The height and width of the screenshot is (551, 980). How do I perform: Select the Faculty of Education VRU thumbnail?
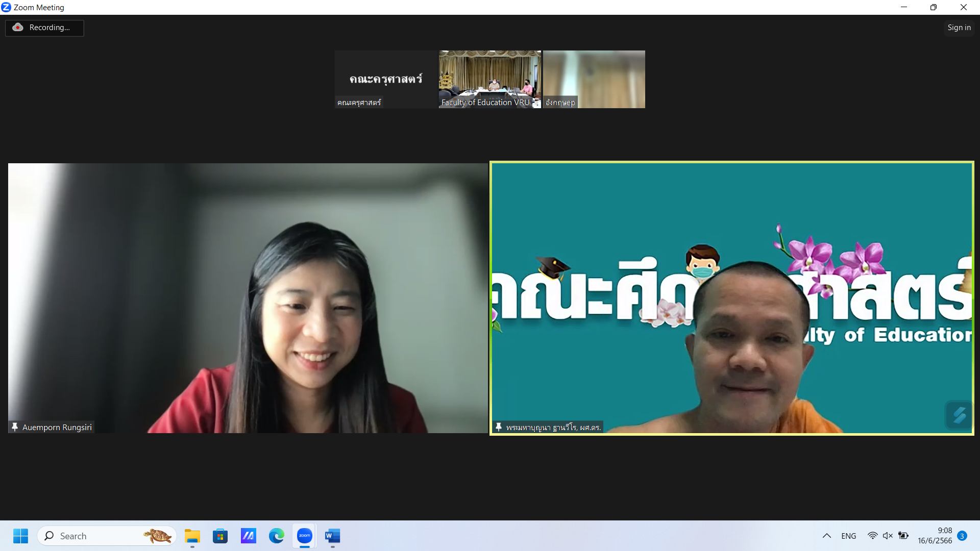489,79
